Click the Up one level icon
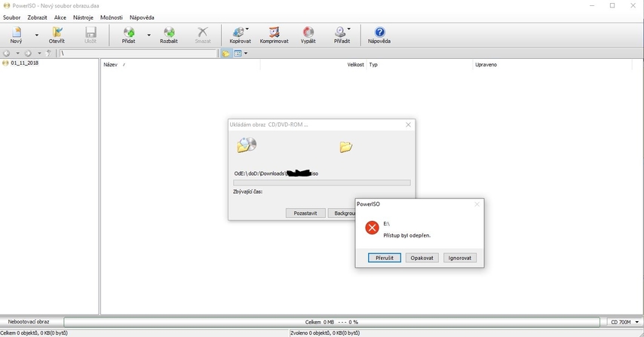644x337 pixels. coord(49,54)
